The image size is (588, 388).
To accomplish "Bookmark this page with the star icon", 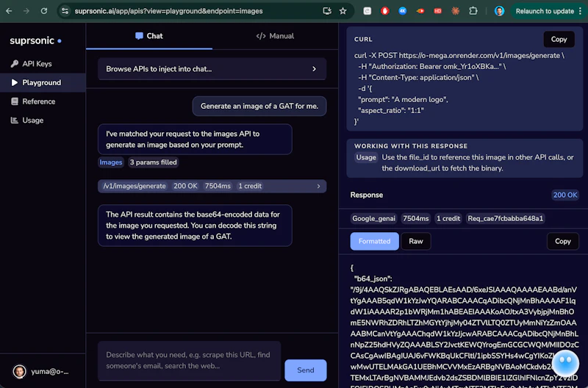I will point(343,11).
